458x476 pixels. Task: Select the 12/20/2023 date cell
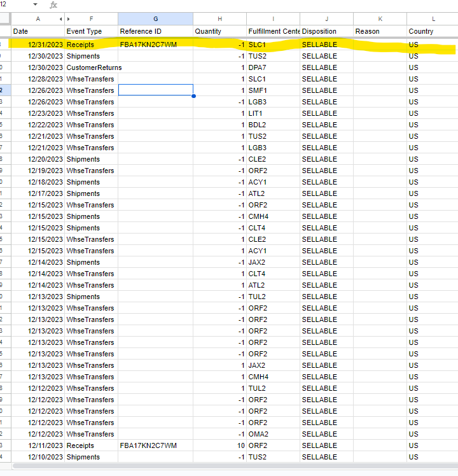coord(38,159)
